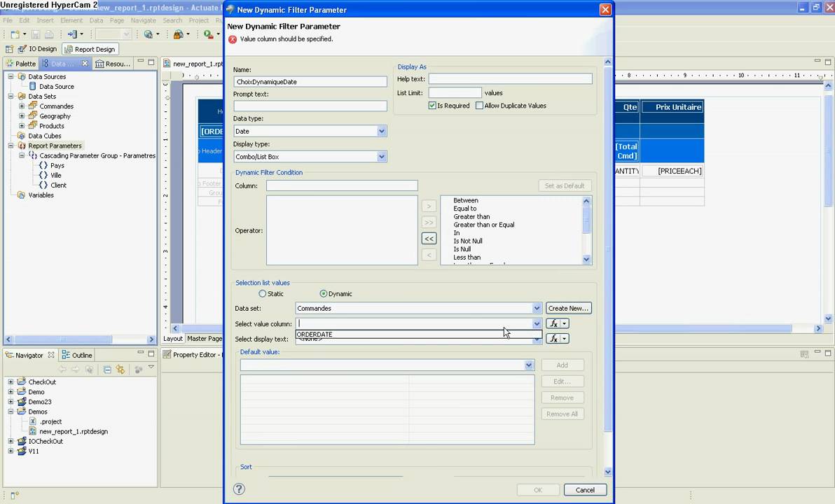Enable Allow Duplicate Values checkbox
Image resolution: width=835 pixels, height=504 pixels.
[x=479, y=106]
